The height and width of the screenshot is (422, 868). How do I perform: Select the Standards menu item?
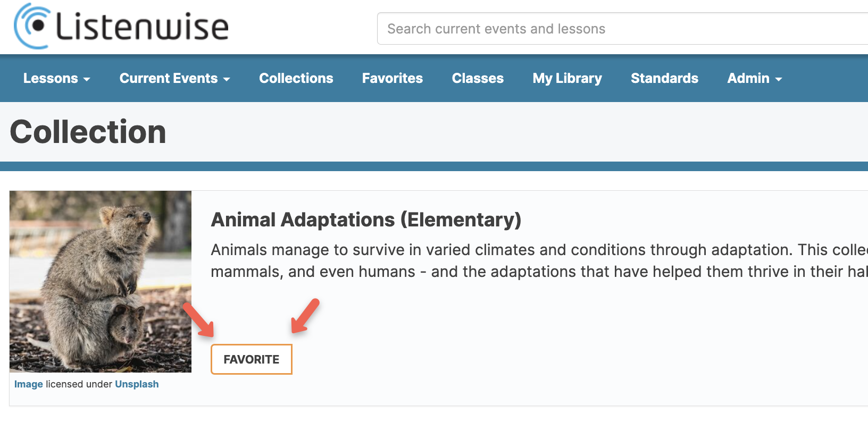pyautogui.click(x=664, y=78)
